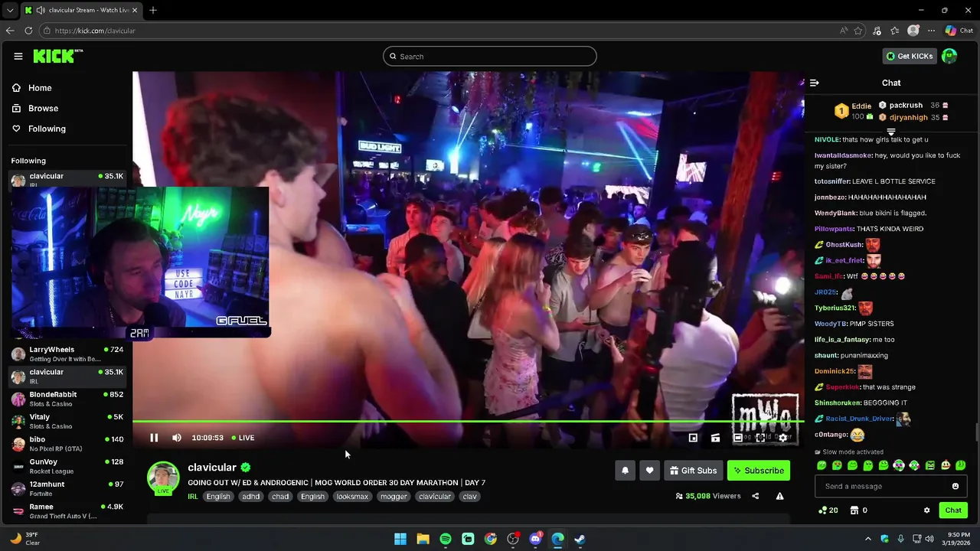Viewport: 980px width, 551px height.
Task: Mute the stream volume
Action: click(177, 438)
